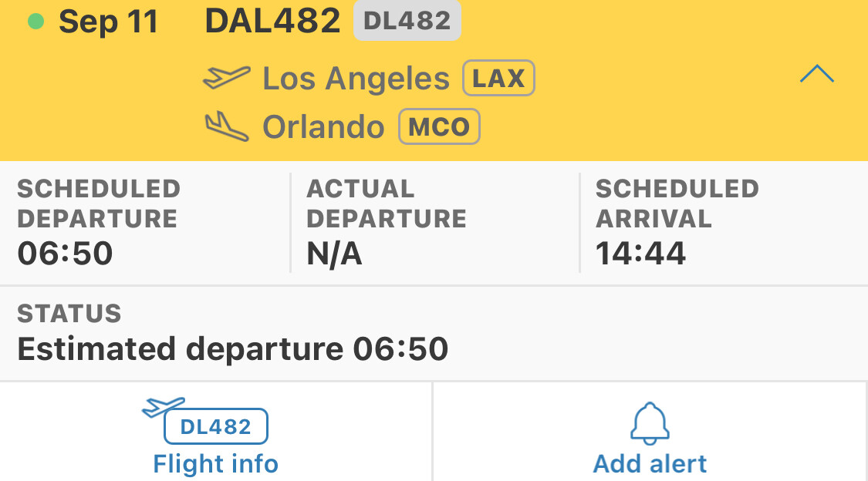Tap the Flight info label
Image resolution: width=868 pixels, height=481 pixels.
pyautogui.click(x=216, y=464)
